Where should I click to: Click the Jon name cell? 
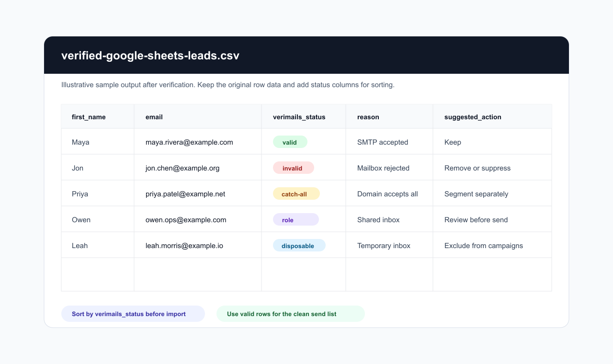click(98, 168)
